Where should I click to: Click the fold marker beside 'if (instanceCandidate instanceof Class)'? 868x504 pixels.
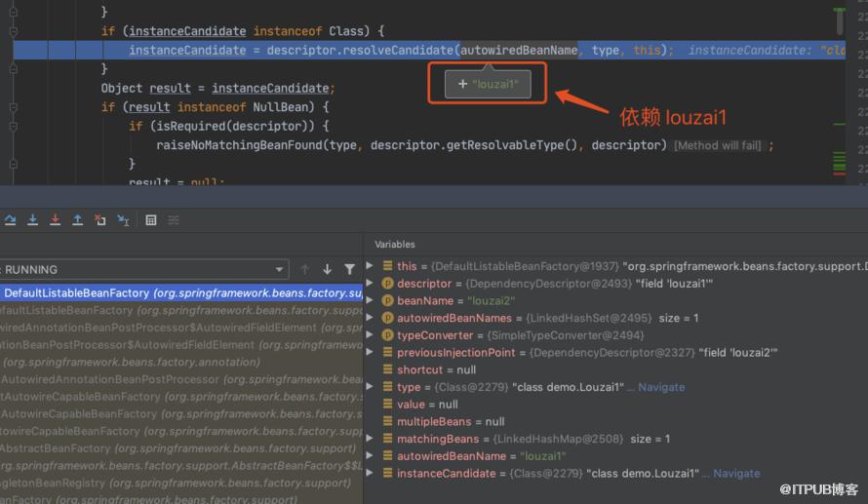14,31
